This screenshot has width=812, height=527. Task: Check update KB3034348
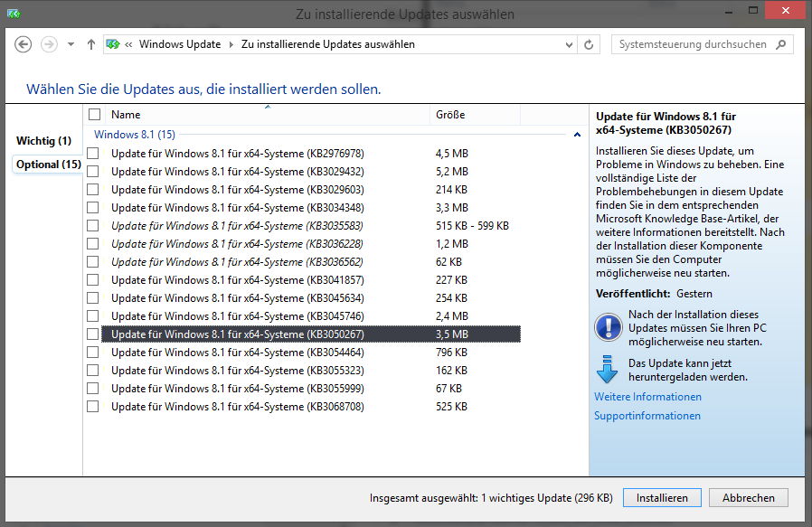pyautogui.click(x=93, y=208)
